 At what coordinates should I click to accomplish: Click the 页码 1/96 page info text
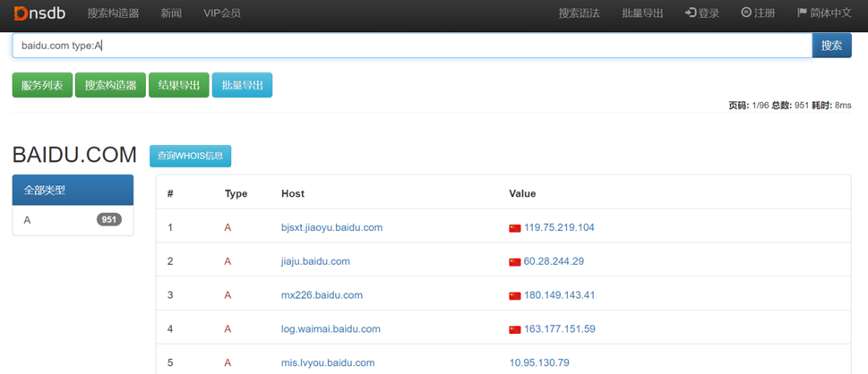pos(749,105)
